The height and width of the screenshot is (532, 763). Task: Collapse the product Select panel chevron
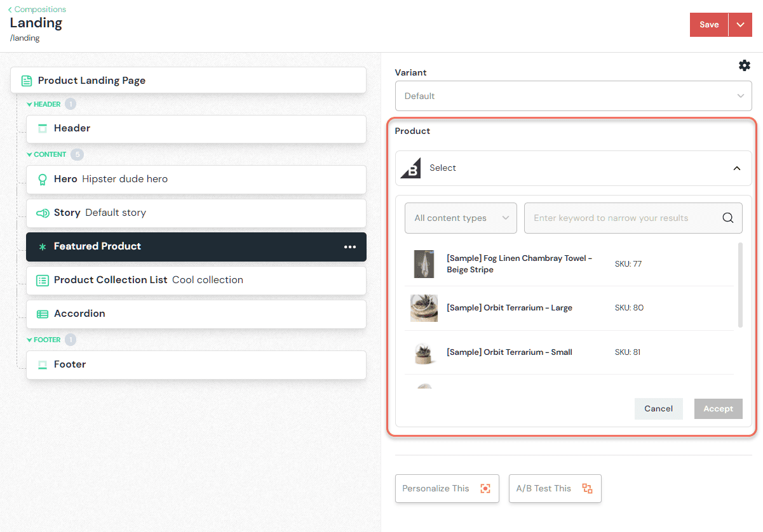point(736,168)
